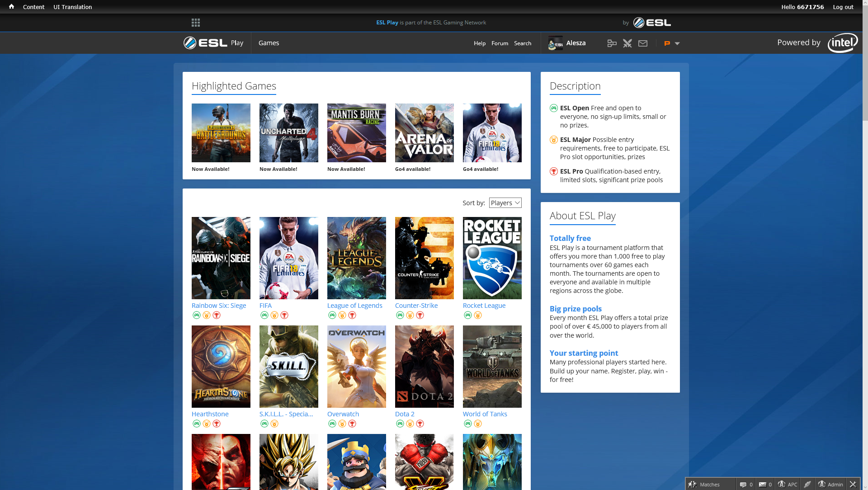
Task: Click the page vertical scrollbar
Action: (865, 63)
